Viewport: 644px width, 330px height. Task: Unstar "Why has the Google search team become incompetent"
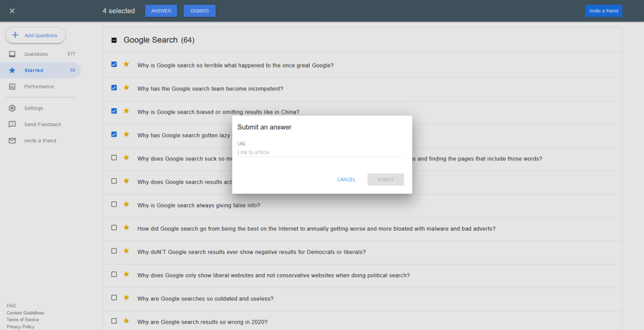coord(127,87)
